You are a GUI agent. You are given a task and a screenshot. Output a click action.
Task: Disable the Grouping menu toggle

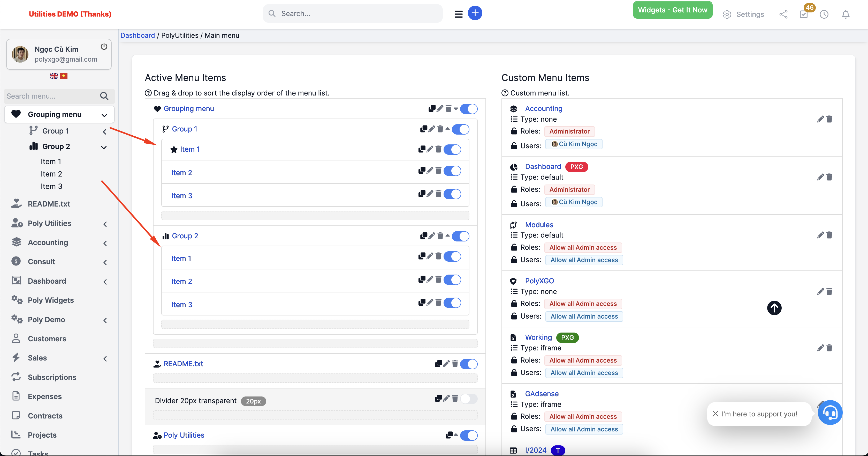click(469, 109)
